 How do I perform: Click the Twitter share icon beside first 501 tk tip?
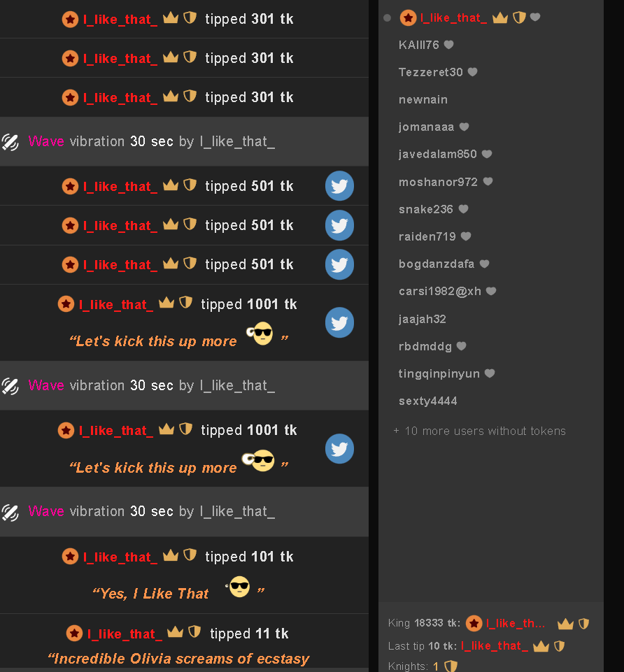pos(339,186)
